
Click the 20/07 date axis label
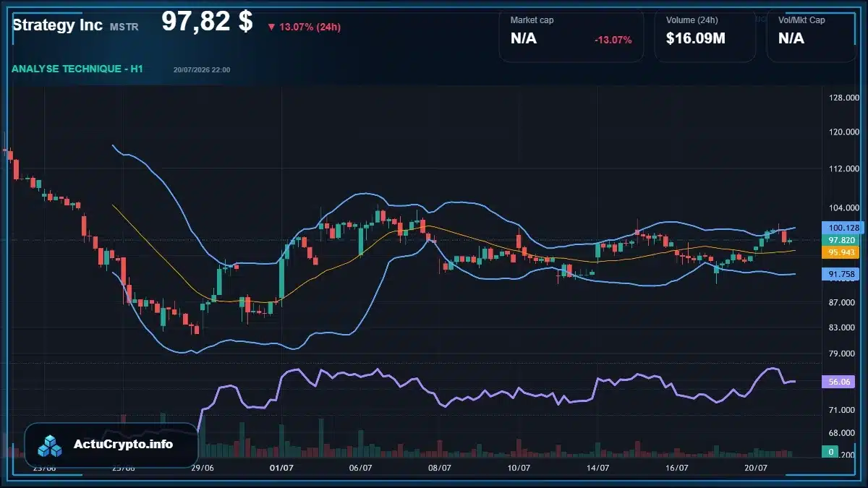755,468
